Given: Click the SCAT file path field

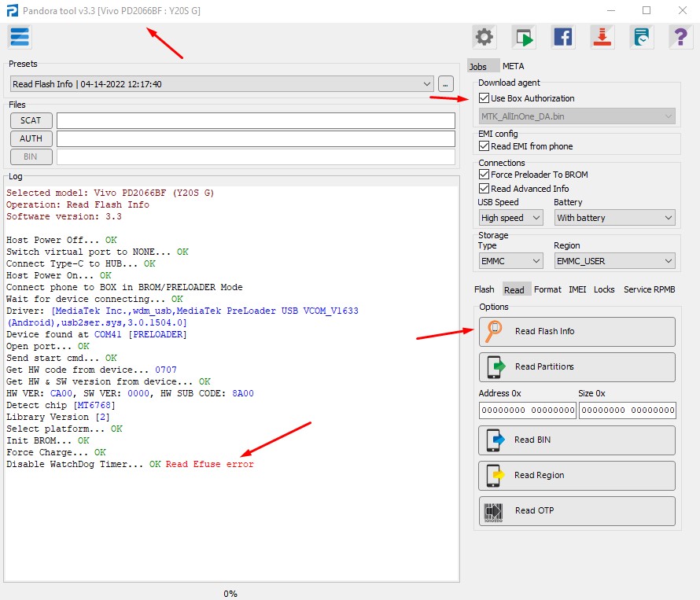Looking at the screenshot, I should coord(256,120).
